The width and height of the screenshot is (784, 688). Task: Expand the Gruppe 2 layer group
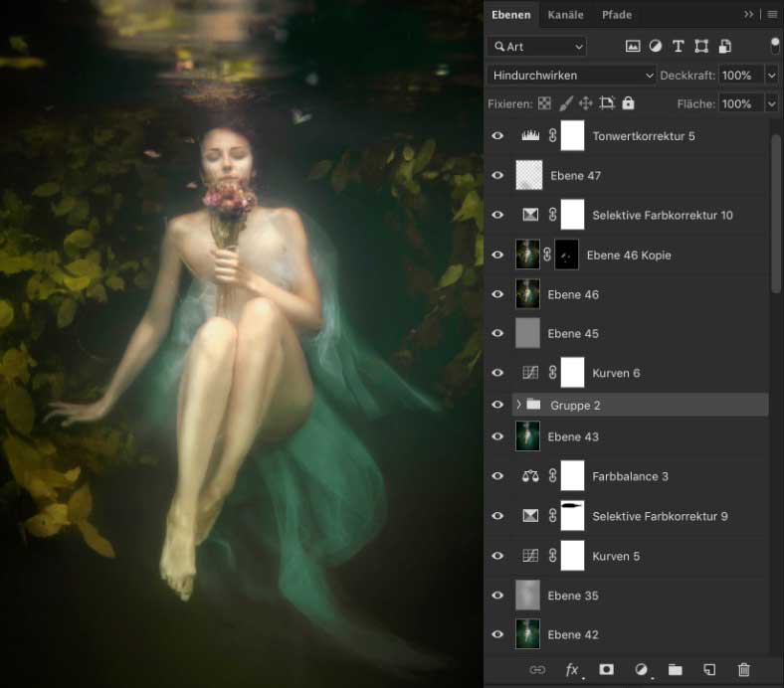pos(518,405)
